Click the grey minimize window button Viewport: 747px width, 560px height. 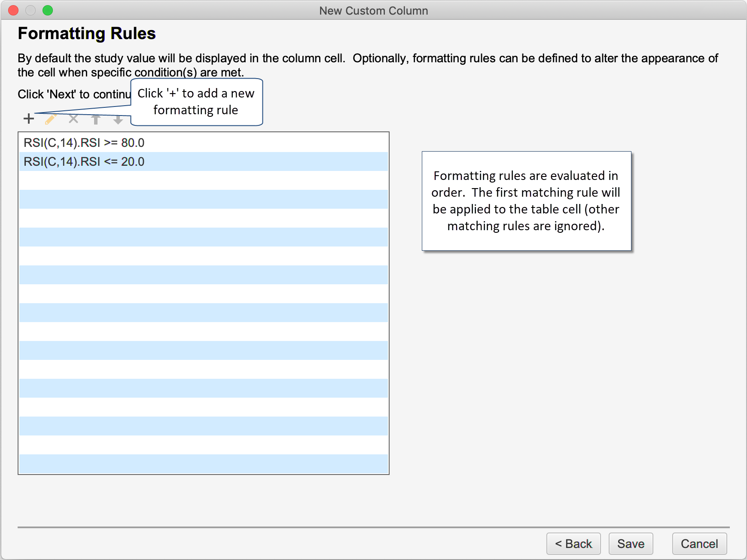(x=30, y=10)
